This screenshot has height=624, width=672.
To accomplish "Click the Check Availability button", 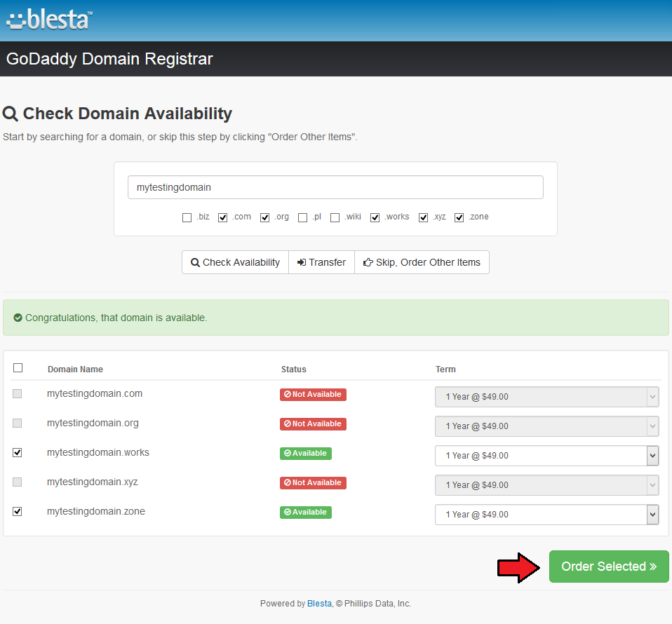I will point(235,262).
